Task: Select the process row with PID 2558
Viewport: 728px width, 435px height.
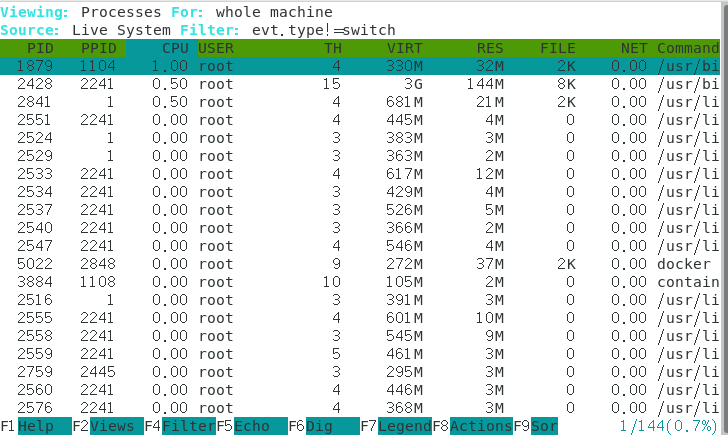Action: coord(360,336)
